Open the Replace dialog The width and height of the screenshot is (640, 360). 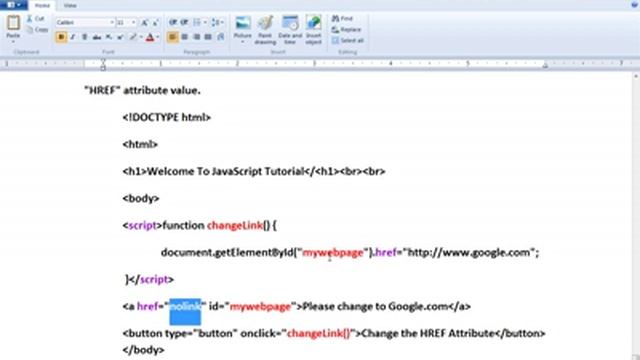coord(347,30)
